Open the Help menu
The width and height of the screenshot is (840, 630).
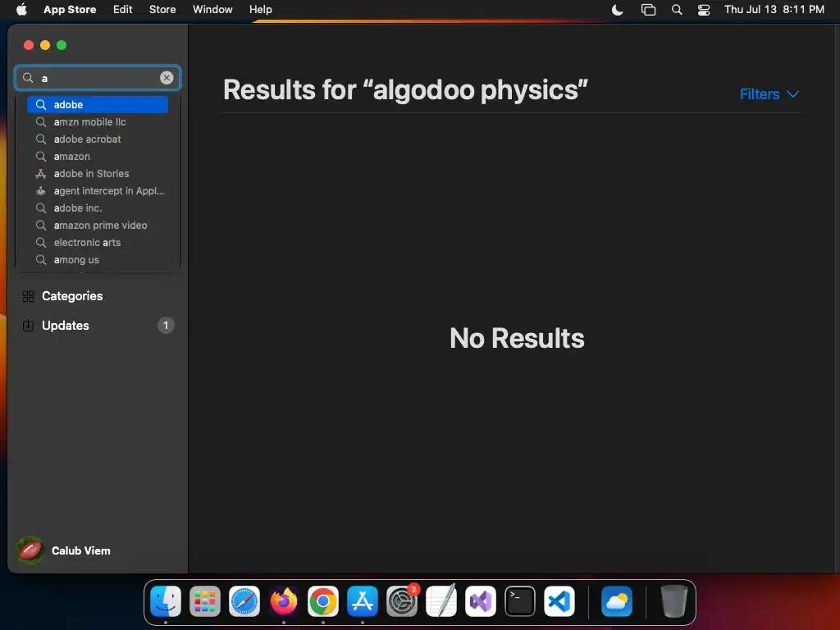click(260, 10)
